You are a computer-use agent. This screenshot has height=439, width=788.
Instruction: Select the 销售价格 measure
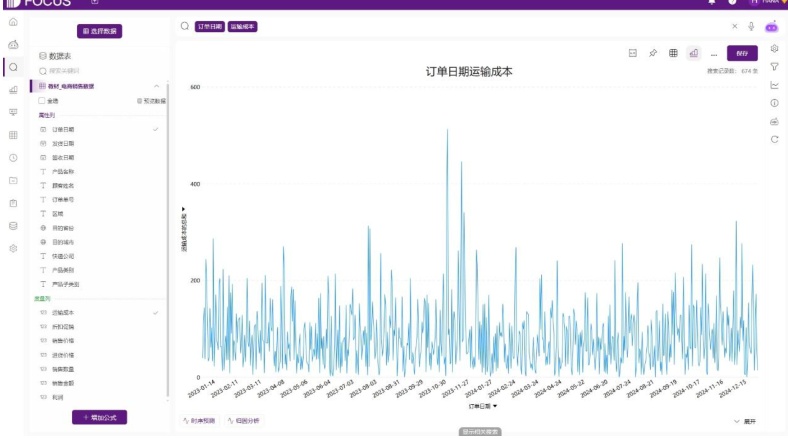pyautogui.click(x=63, y=341)
